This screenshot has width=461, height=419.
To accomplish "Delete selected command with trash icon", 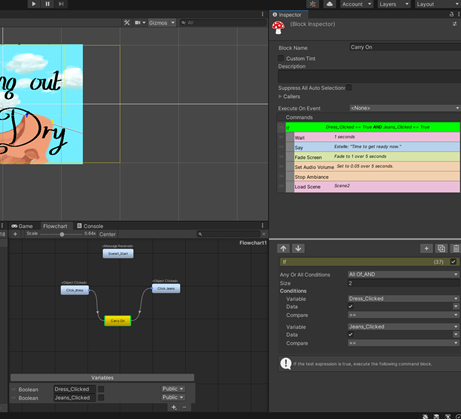I will (x=456, y=248).
